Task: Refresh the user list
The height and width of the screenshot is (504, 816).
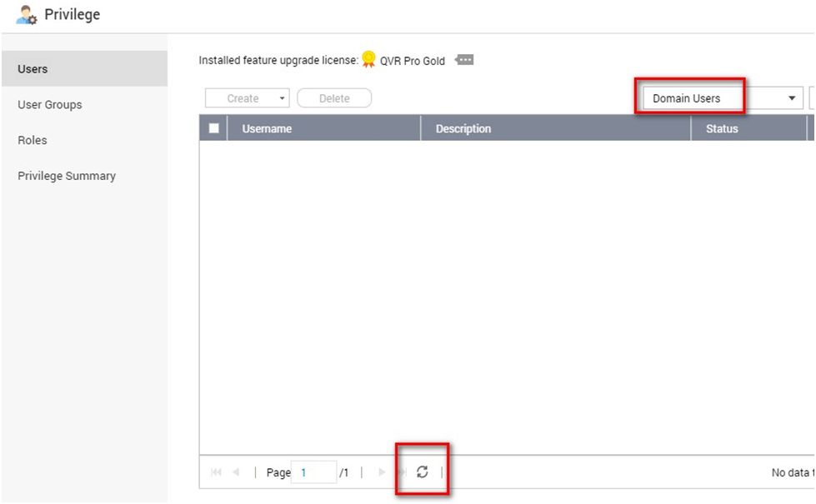Action: click(x=422, y=472)
